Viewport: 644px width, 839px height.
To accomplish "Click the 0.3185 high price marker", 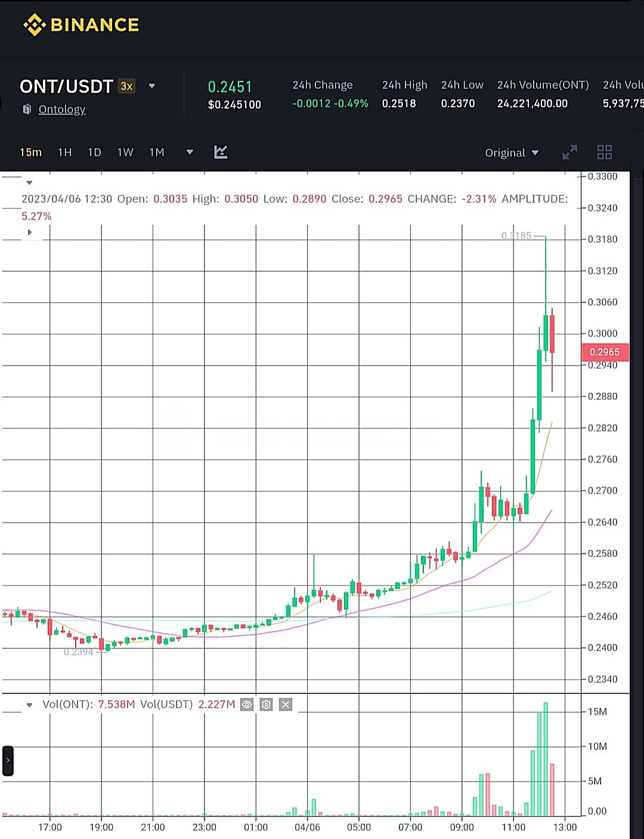I will tap(516, 236).
